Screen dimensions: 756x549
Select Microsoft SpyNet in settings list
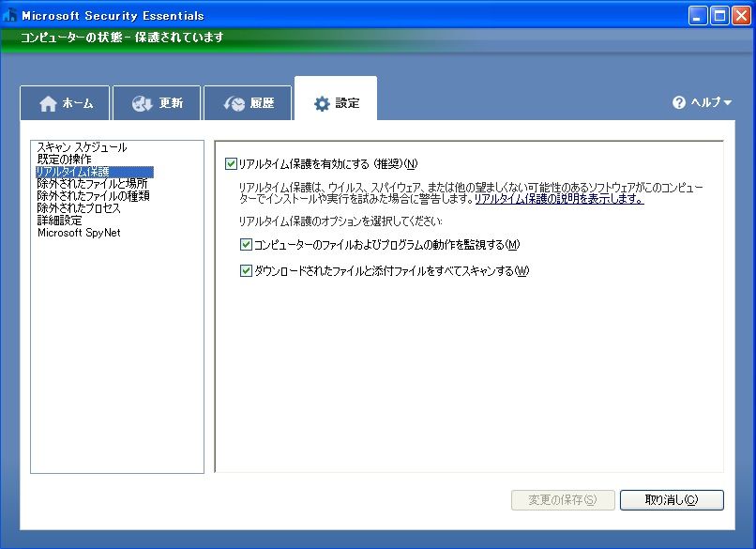(79, 233)
